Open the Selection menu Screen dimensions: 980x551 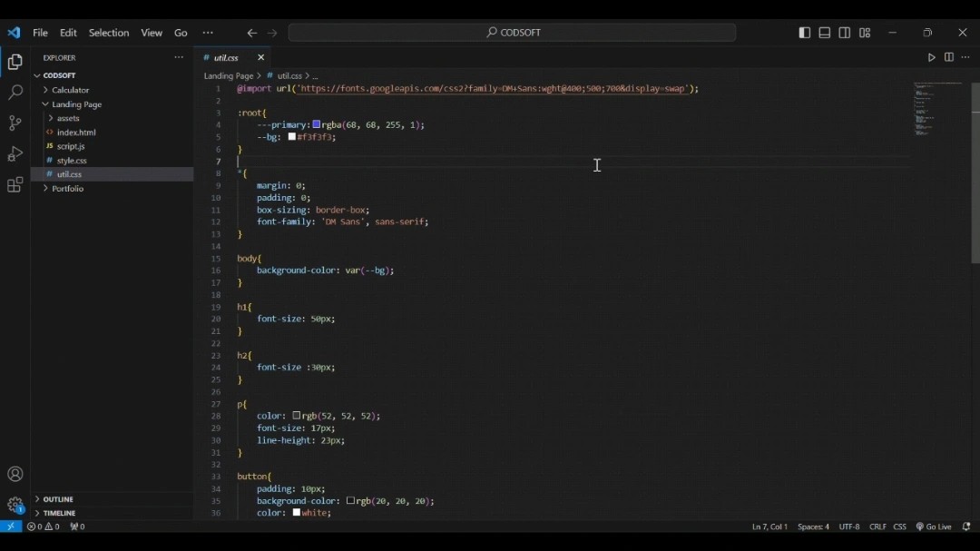coord(109,33)
